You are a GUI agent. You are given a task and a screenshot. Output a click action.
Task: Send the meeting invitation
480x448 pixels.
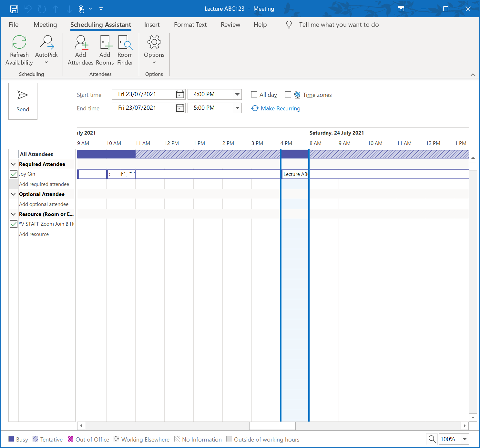coord(23,101)
